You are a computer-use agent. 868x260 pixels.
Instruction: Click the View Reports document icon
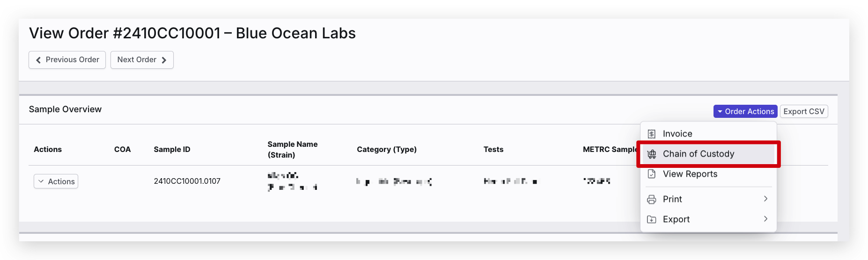651,174
